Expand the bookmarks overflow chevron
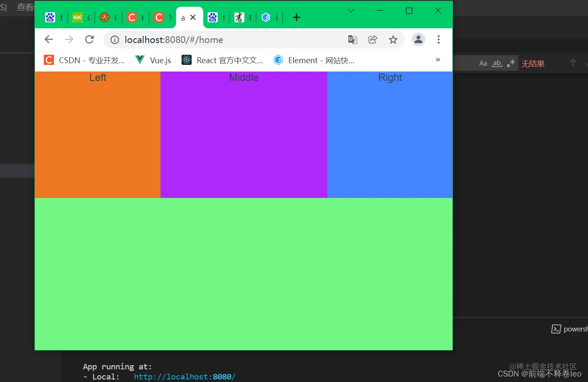Viewport: 588px width, 382px height. (x=438, y=60)
